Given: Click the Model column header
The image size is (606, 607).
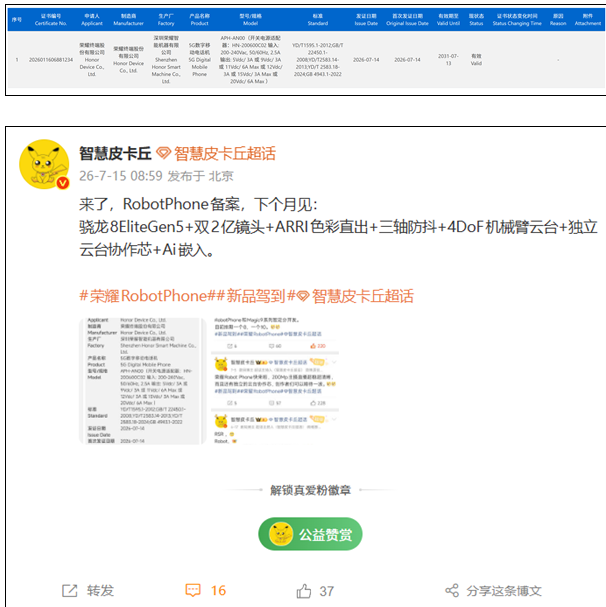Looking at the screenshot, I should [251, 19].
